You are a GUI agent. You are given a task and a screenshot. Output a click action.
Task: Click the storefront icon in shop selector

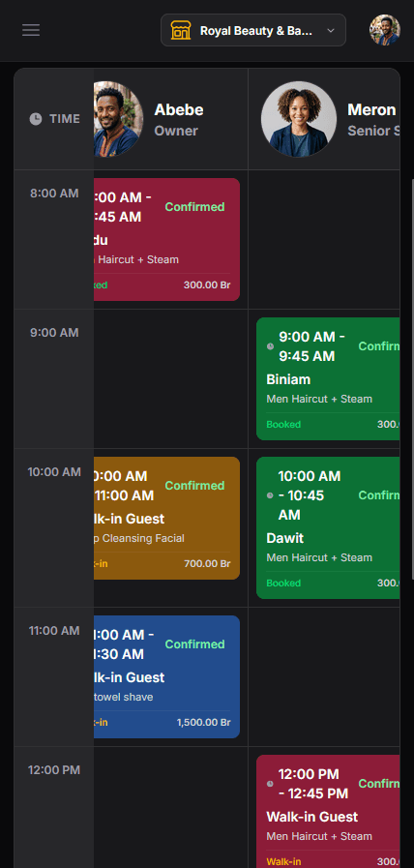pyautogui.click(x=181, y=30)
